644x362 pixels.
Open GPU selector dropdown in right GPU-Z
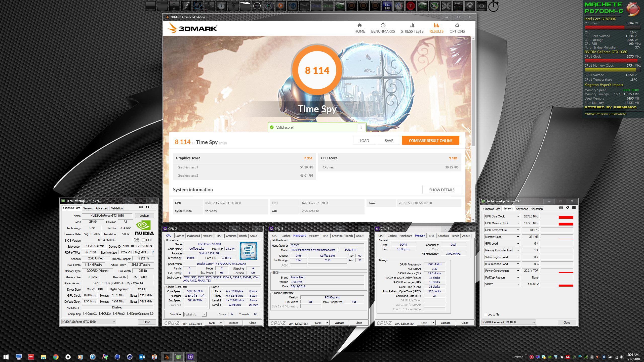coord(509,322)
